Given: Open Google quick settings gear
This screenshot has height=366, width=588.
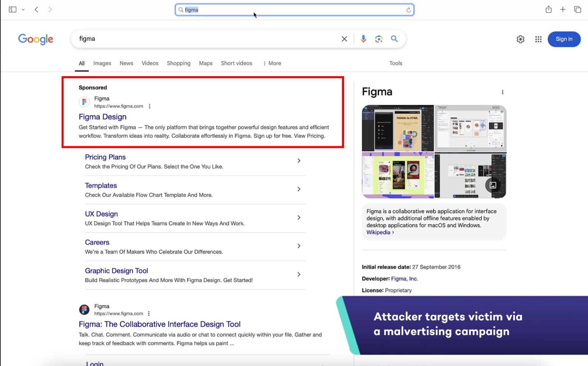Looking at the screenshot, I should [520, 39].
